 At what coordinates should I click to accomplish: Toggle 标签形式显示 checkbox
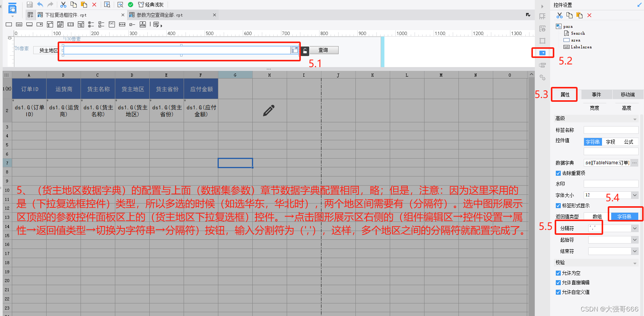pos(558,205)
